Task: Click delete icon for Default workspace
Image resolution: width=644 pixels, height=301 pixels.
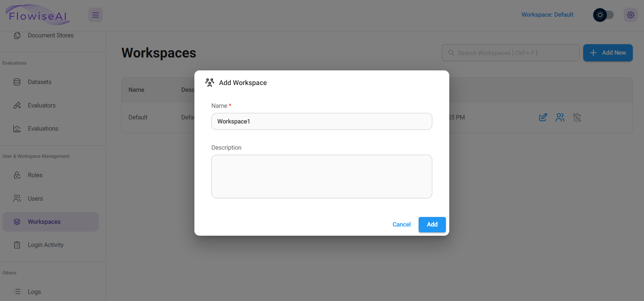Action: 577,117
